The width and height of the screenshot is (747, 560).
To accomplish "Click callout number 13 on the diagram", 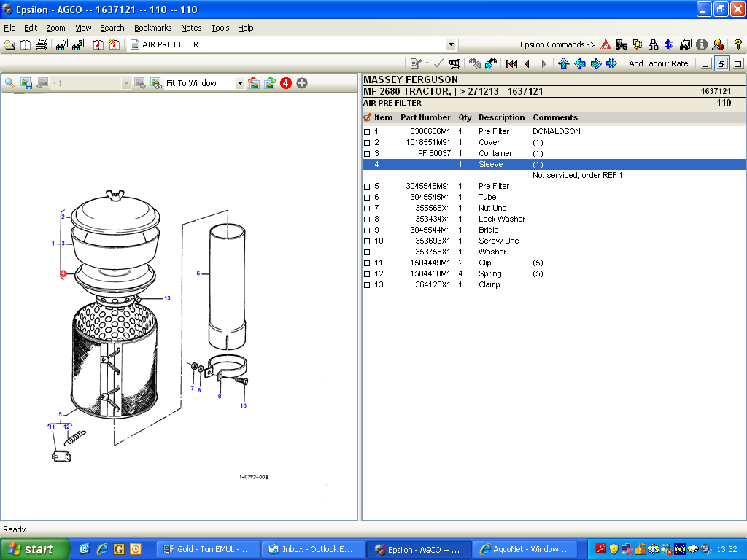I will click(167, 298).
